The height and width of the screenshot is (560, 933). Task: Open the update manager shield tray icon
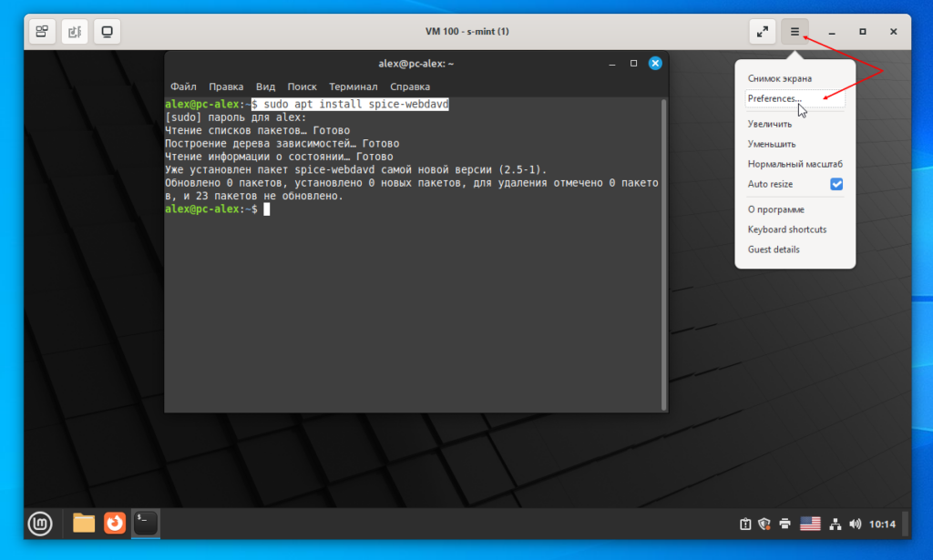tap(764, 524)
